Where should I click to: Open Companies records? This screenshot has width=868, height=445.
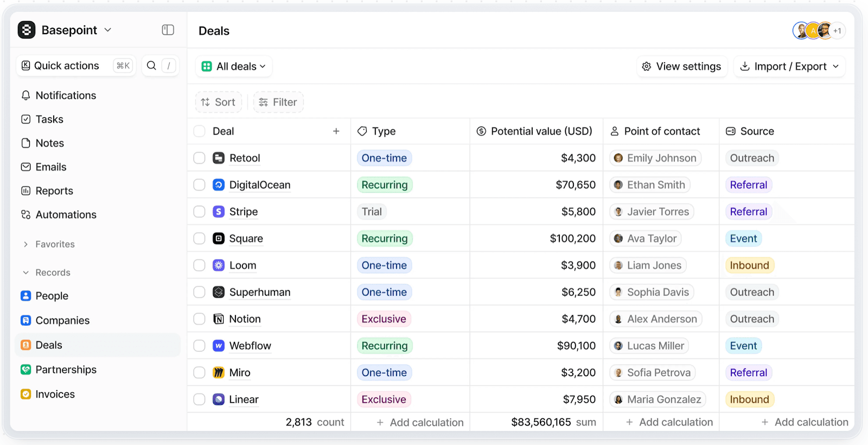pyautogui.click(x=62, y=321)
